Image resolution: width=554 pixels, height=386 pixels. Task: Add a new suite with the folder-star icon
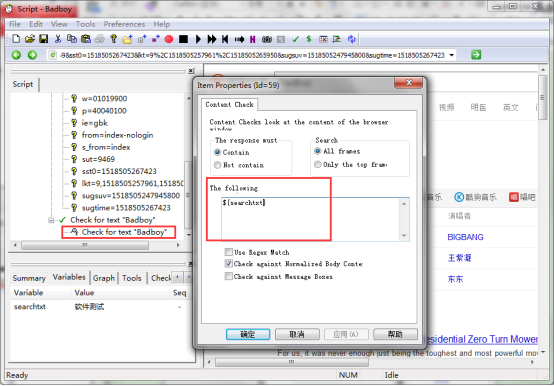[x=127, y=39]
